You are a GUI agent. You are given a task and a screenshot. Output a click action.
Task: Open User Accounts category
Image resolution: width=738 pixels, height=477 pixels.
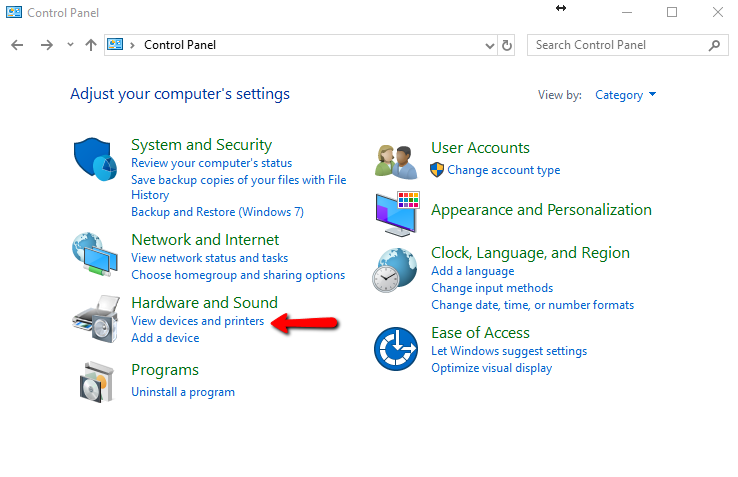coord(481,148)
